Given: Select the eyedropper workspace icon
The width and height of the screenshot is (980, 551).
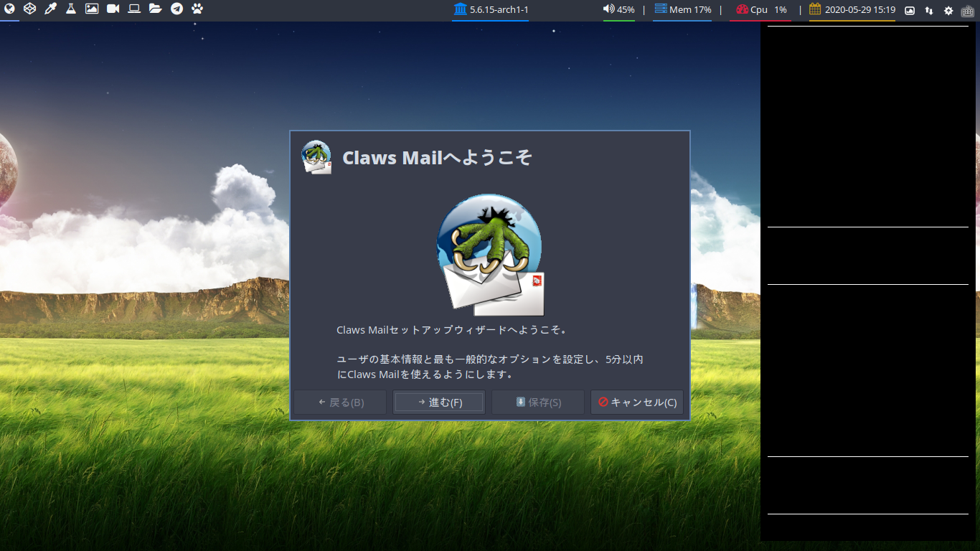Looking at the screenshot, I should (50, 9).
